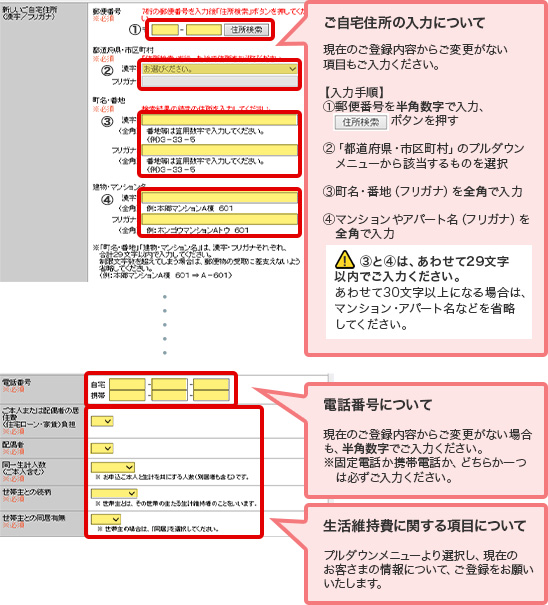Open the 世帯主との同居有無 dropdown

tap(106, 519)
